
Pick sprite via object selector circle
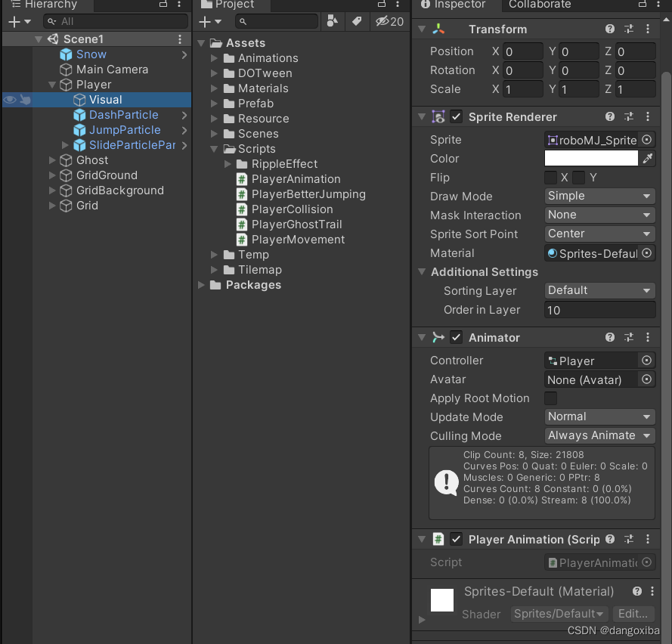pos(647,140)
